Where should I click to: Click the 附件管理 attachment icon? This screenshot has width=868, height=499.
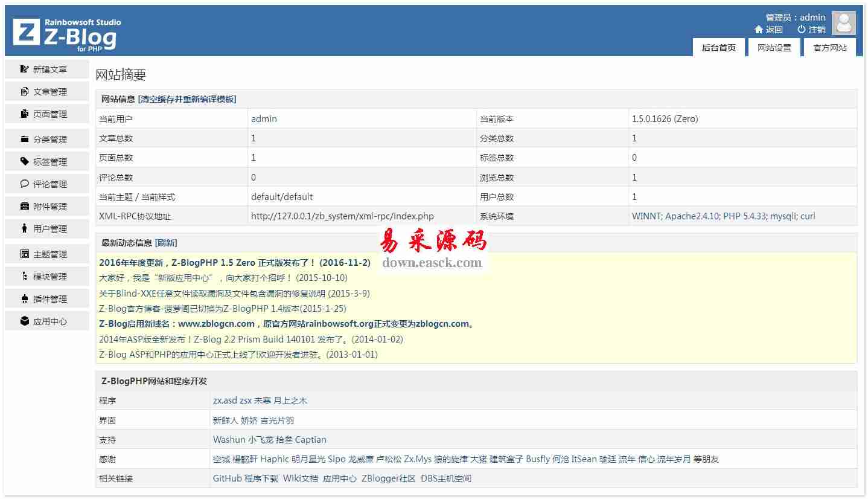25,207
